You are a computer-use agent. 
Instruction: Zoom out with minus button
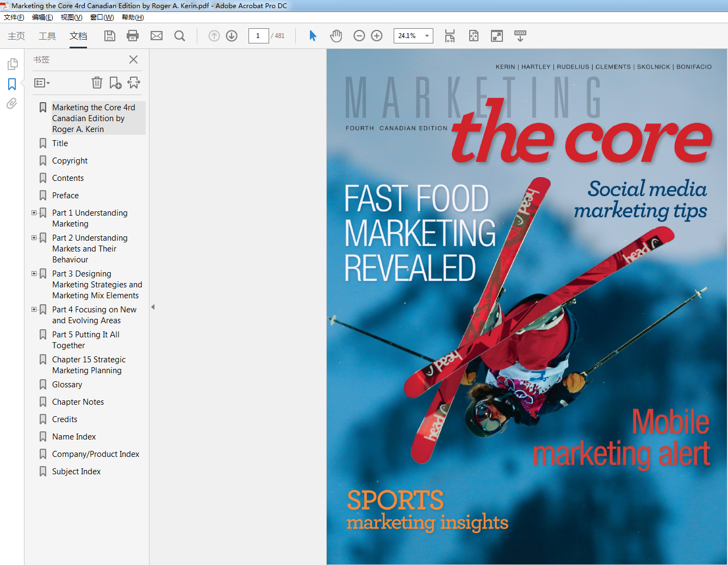click(x=359, y=36)
